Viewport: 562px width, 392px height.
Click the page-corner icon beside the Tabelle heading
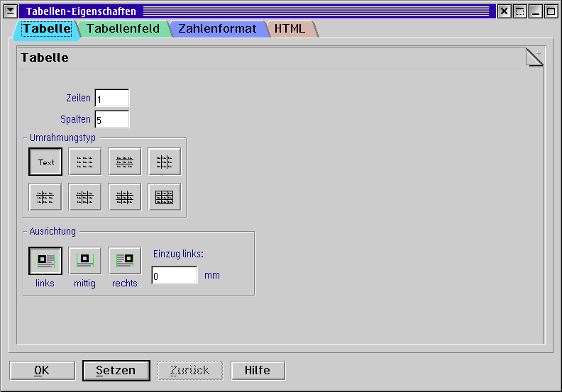coord(534,57)
